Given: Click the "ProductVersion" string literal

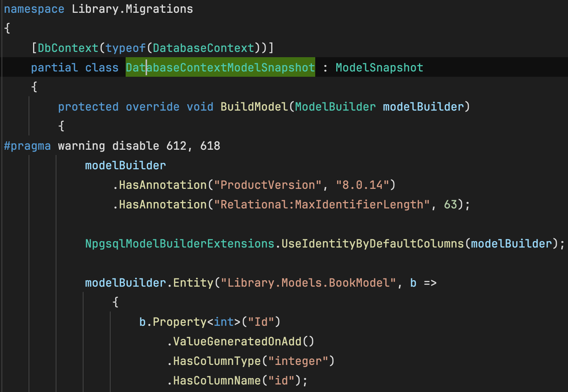Looking at the screenshot, I should [267, 185].
